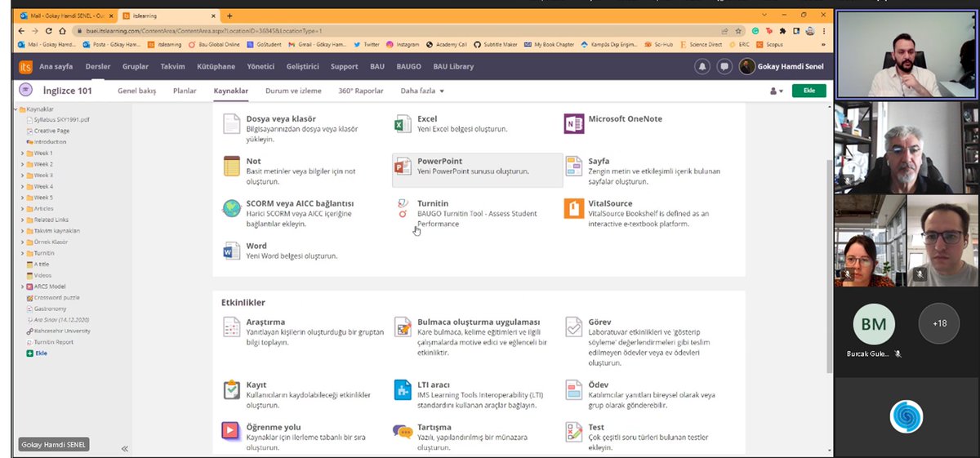This screenshot has height=458, width=980.
Task: Expand the Articles folder
Action: [23, 209]
